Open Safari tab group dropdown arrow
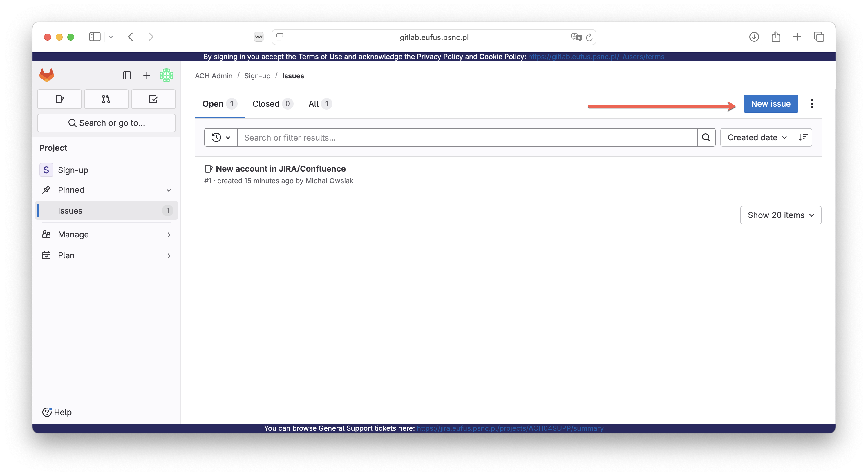 [x=111, y=37]
